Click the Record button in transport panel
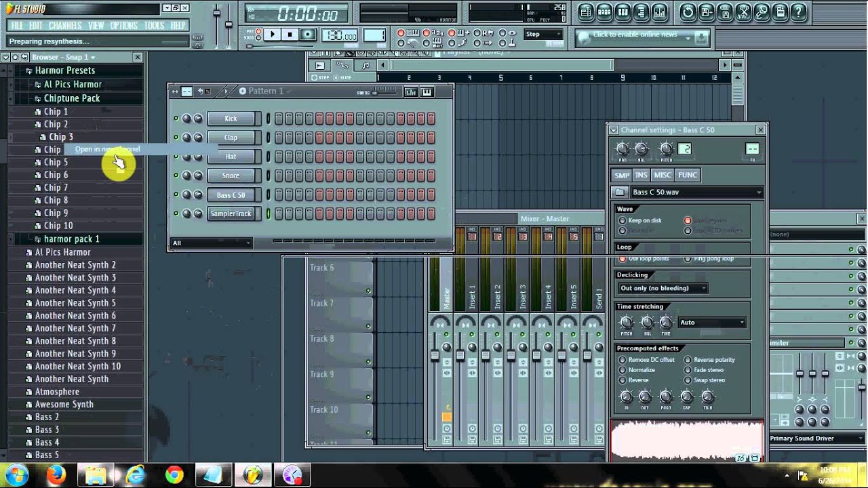 coord(308,35)
